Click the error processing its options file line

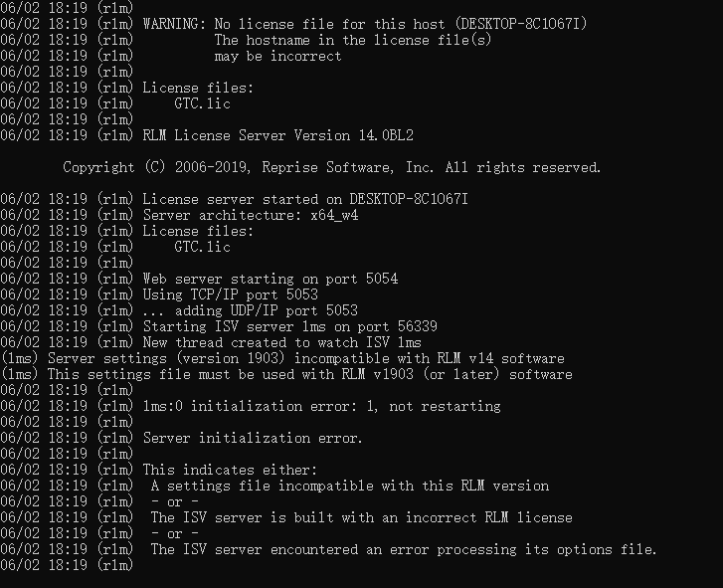coord(329,550)
